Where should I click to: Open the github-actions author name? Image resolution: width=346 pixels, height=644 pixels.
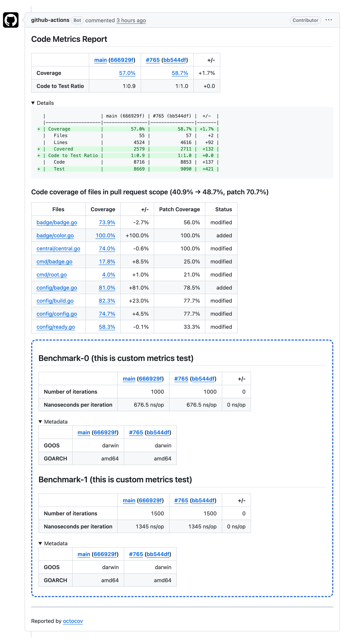(50, 20)
